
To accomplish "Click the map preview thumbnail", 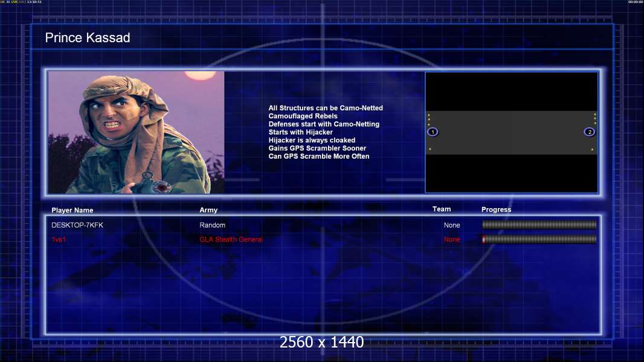I will (511, 132).
